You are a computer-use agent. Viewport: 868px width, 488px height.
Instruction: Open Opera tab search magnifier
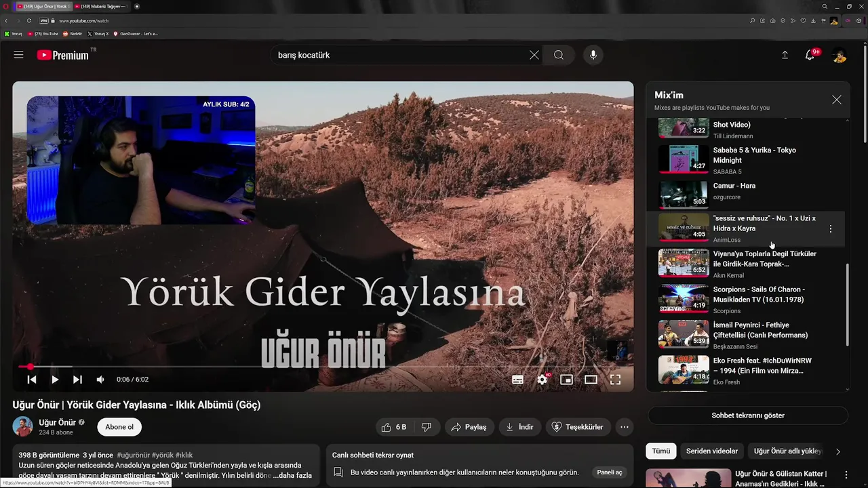click(x=825, y=6)
